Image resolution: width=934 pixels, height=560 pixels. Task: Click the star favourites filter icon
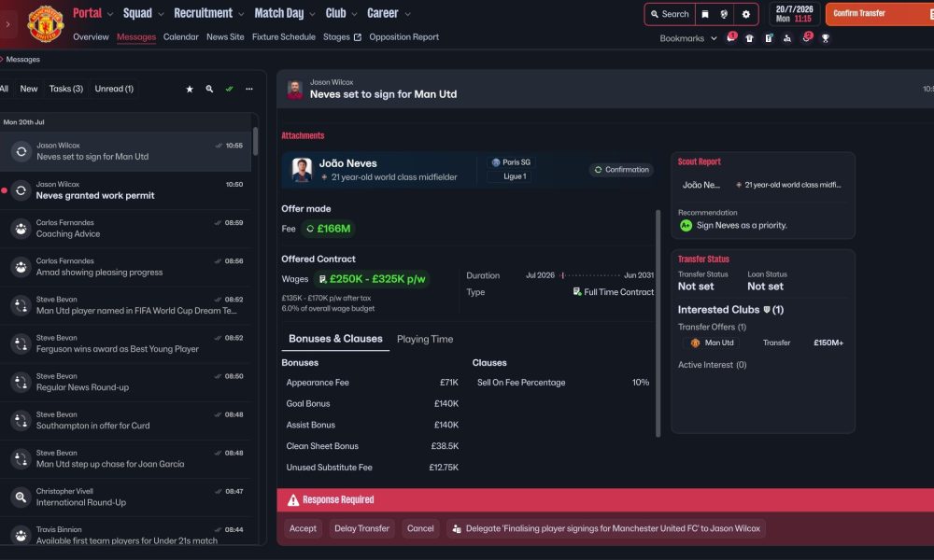coord(190,89)
